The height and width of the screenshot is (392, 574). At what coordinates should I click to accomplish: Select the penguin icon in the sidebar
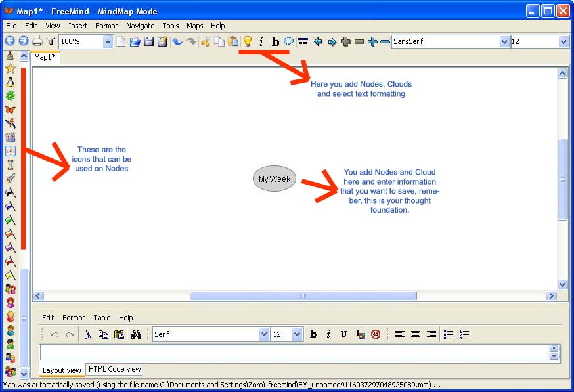point(11,82)
